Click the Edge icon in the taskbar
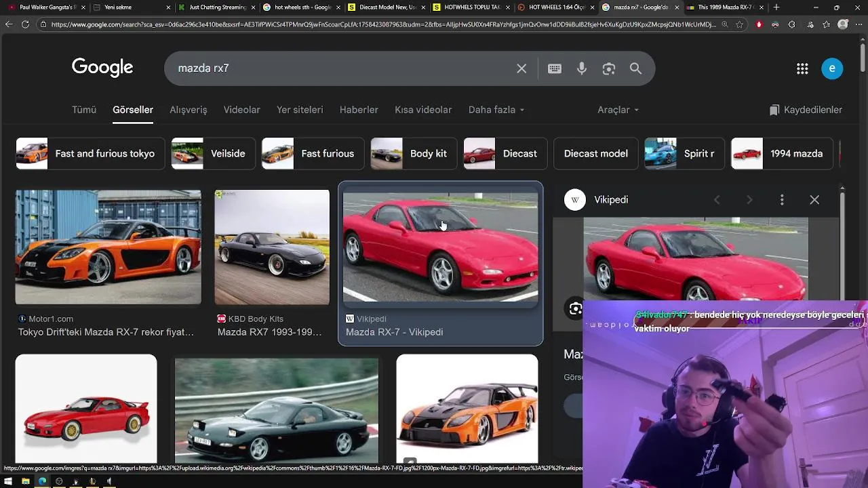 tap(42, 481)
